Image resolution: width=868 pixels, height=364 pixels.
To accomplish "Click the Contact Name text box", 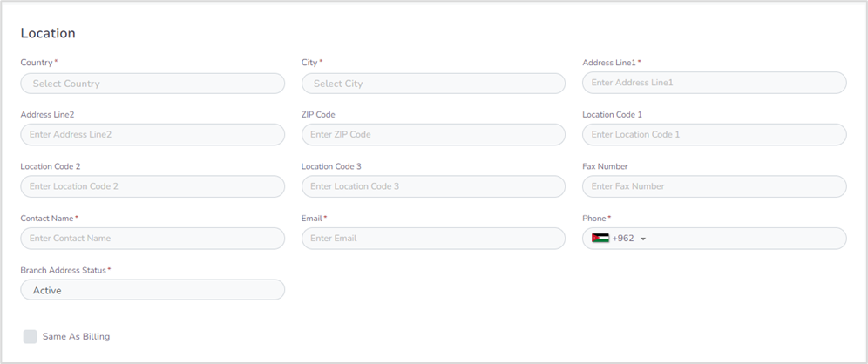I will point(153,239).
